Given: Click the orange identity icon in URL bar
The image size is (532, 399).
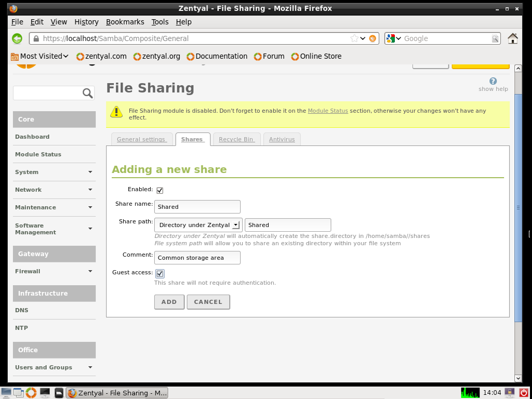Looking at the screenshot, I should tap(373, 38).
